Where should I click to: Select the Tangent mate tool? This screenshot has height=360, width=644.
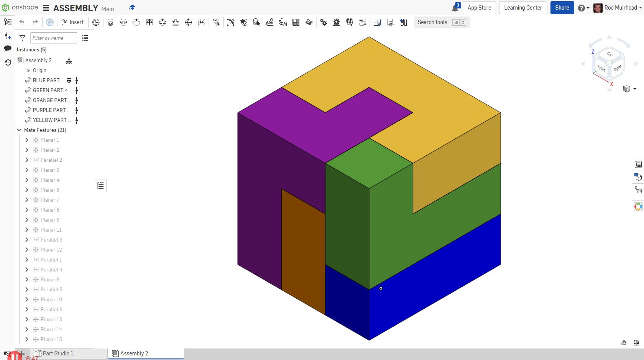(x=216, y=22)
